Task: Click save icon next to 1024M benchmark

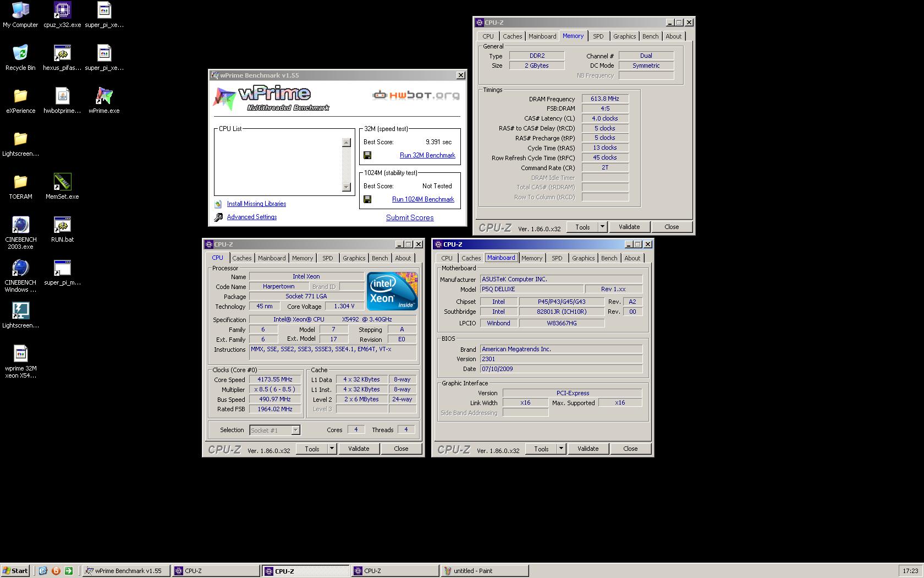Action: (367, 199)
